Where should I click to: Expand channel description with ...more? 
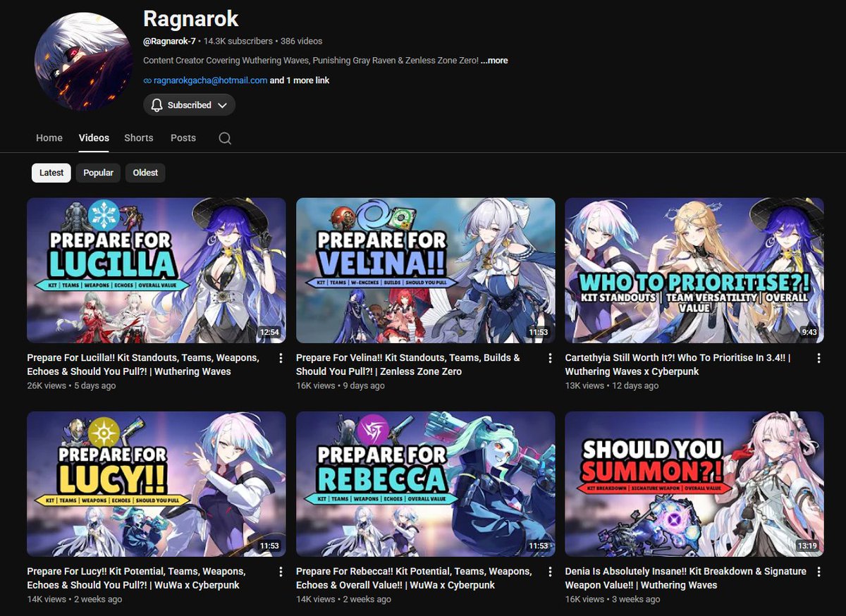(494, 61)
